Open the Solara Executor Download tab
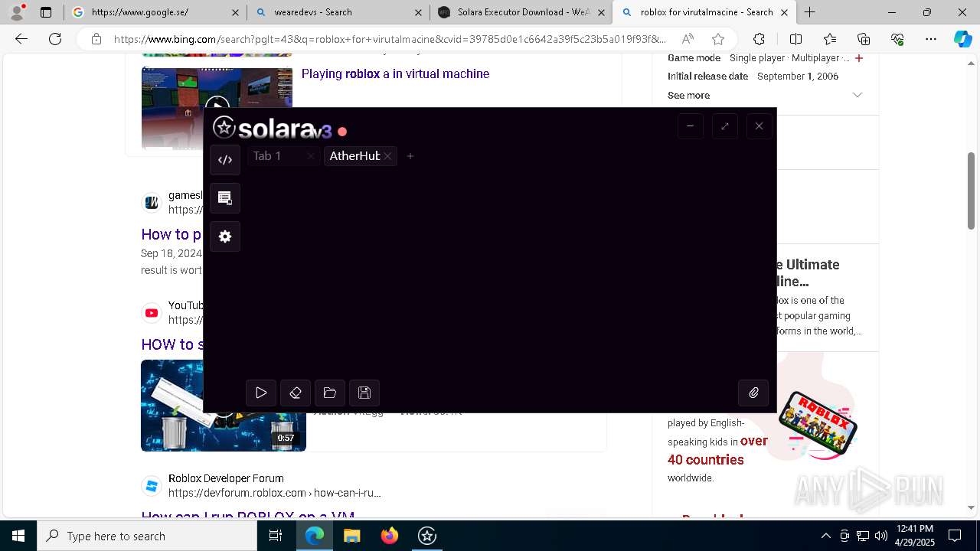The image size is (980, 551). (x=521, y=12)
